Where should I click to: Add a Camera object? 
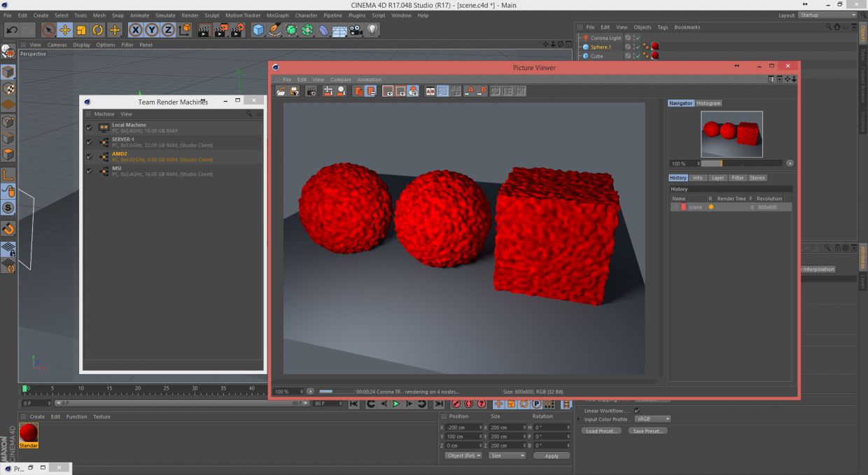(356, 29)
